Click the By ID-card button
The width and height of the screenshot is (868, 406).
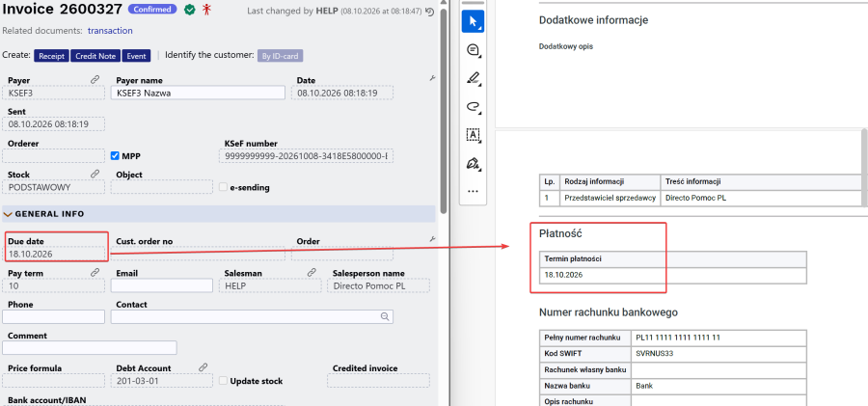coord(281,56)
